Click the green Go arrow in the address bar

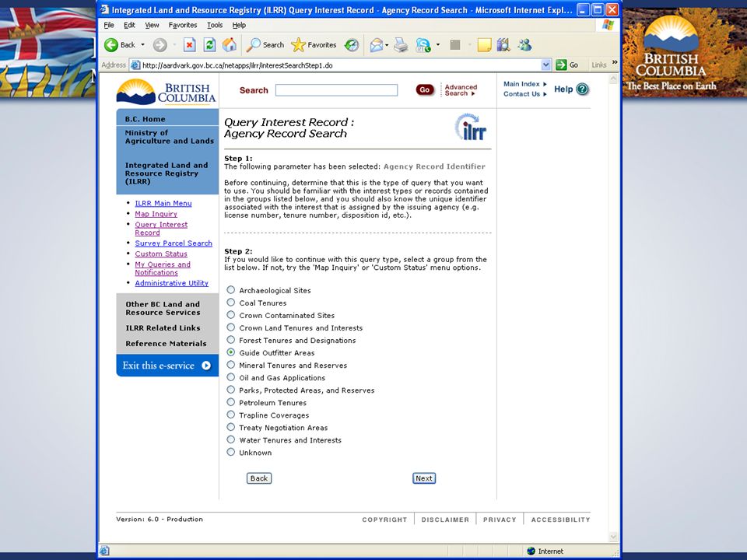pyautogui.click(x=561, y=65)
